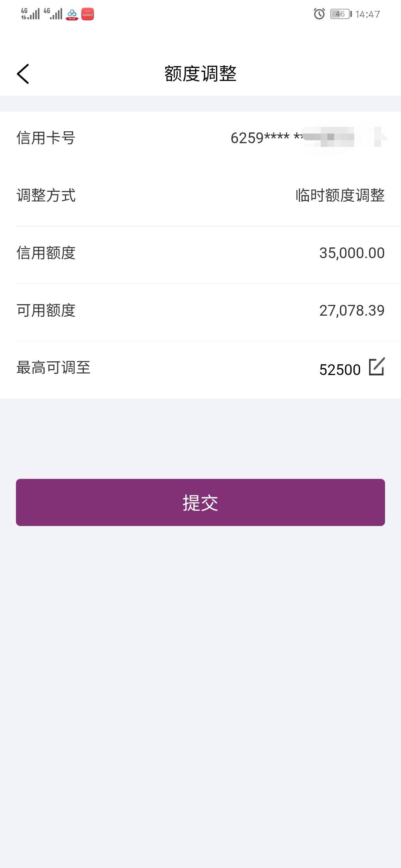Image resolution: width=401 pixels, height=868 pixels.
Task: Tap the 可用额度 row label
Action: (46, 310)
